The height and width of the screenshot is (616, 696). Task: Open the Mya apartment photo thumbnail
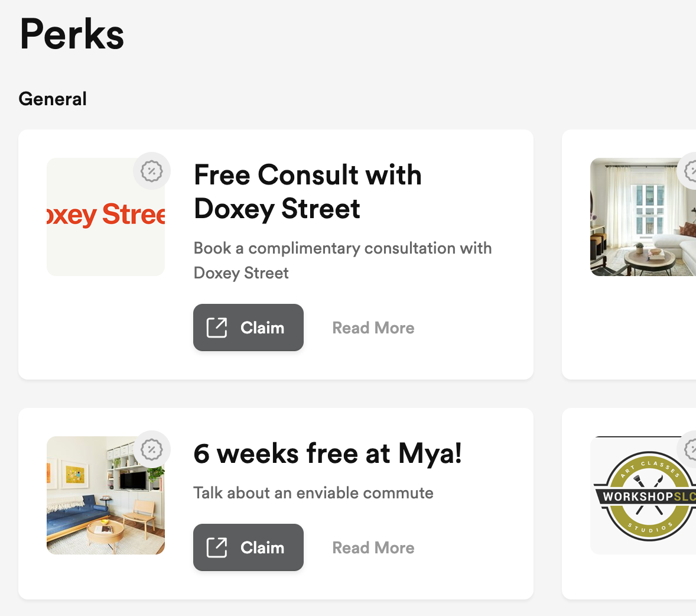click(x=106, y=495)
